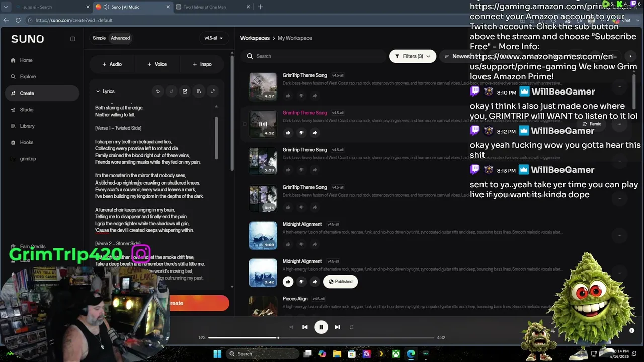Image resolution: width=644 pixels, height=362 pixels.
Task: Switch to Simple creation mode
Action: click(x=99, y=38)
